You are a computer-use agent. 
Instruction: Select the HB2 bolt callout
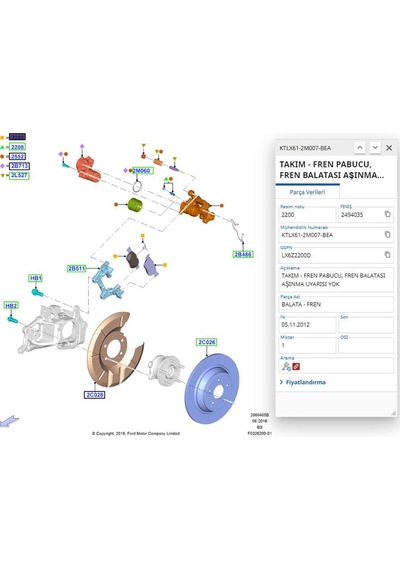11,306
